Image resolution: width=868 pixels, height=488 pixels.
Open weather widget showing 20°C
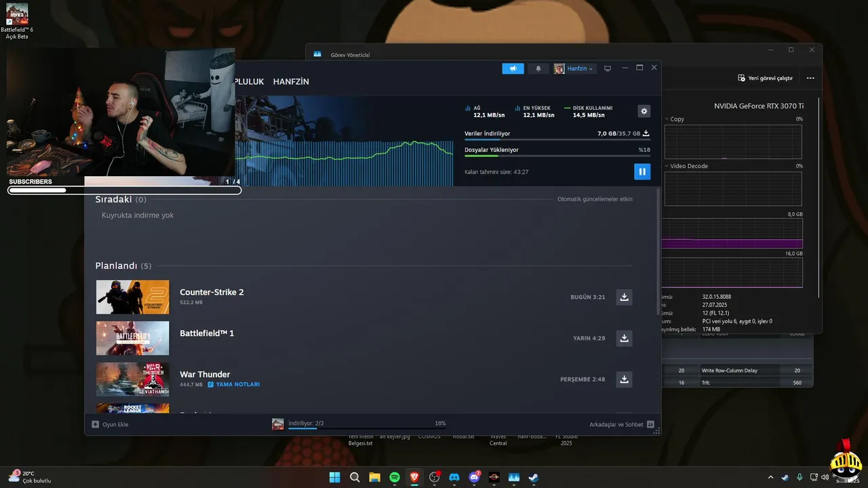[30, 477]
